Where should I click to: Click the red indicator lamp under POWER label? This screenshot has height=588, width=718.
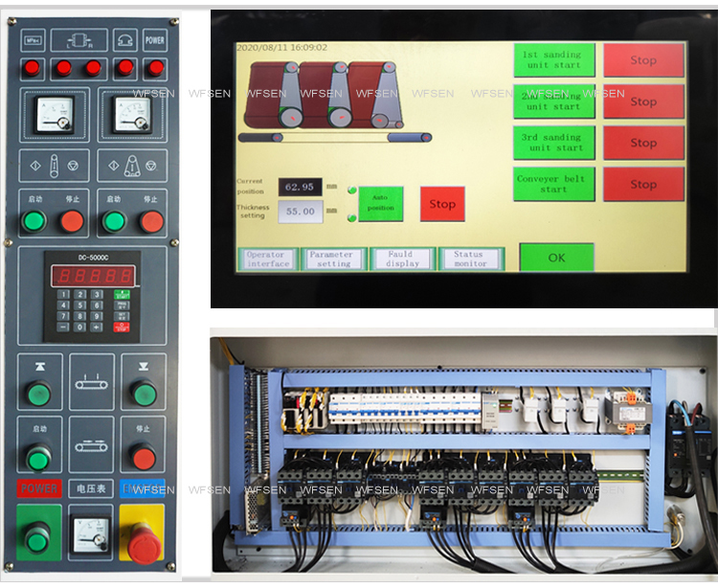click(155, 68)
